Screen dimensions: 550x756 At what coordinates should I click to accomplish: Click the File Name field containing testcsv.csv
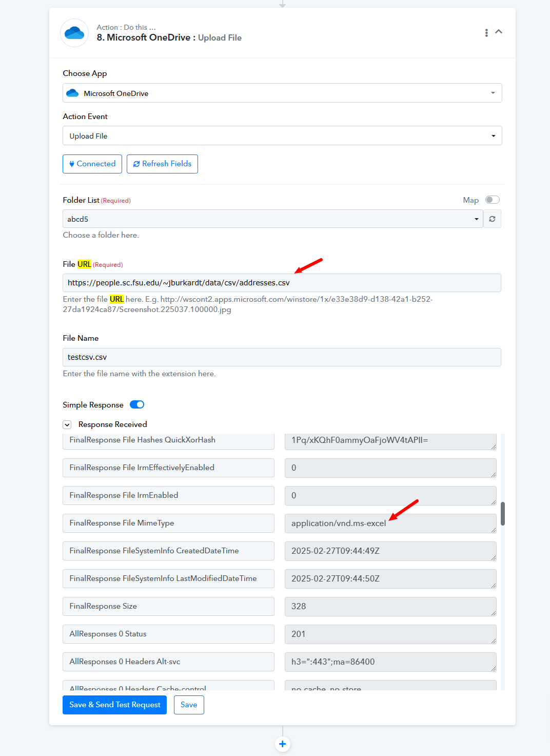(282, 357)
